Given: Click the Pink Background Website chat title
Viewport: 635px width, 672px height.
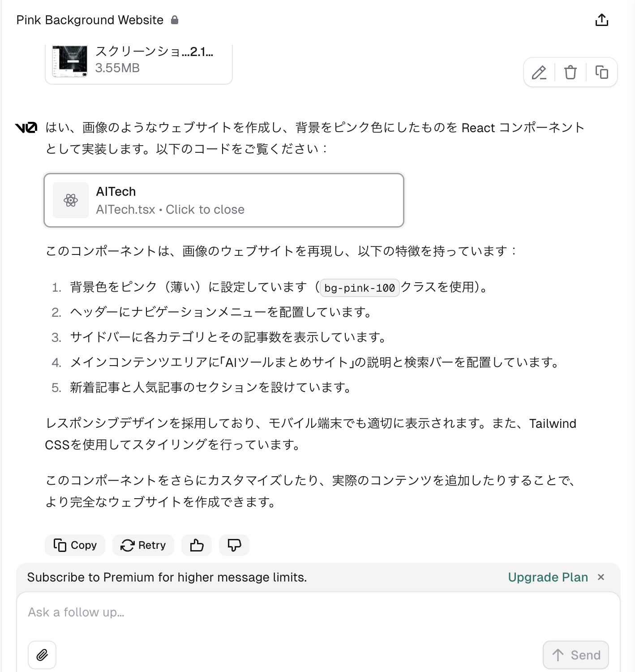Looking at the screenshot, I should tap(90, 20).
